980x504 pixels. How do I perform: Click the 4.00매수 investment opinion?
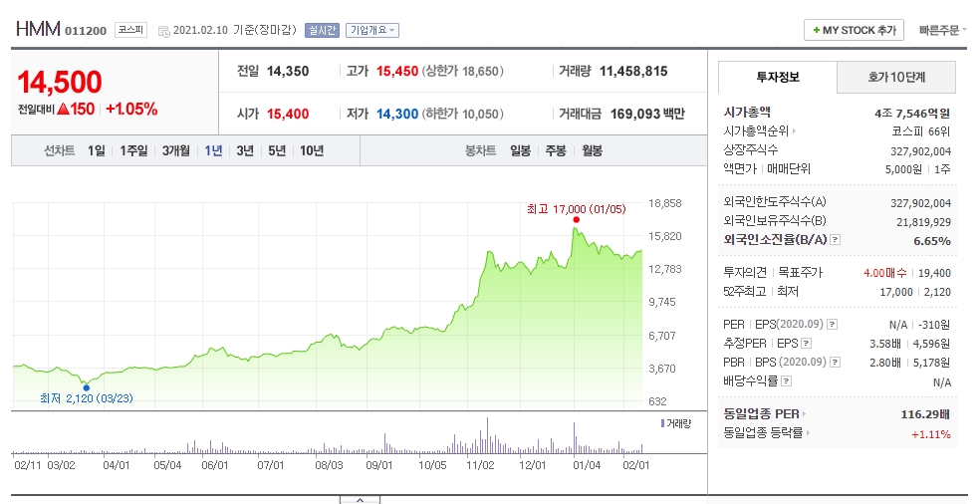[885, 273]
